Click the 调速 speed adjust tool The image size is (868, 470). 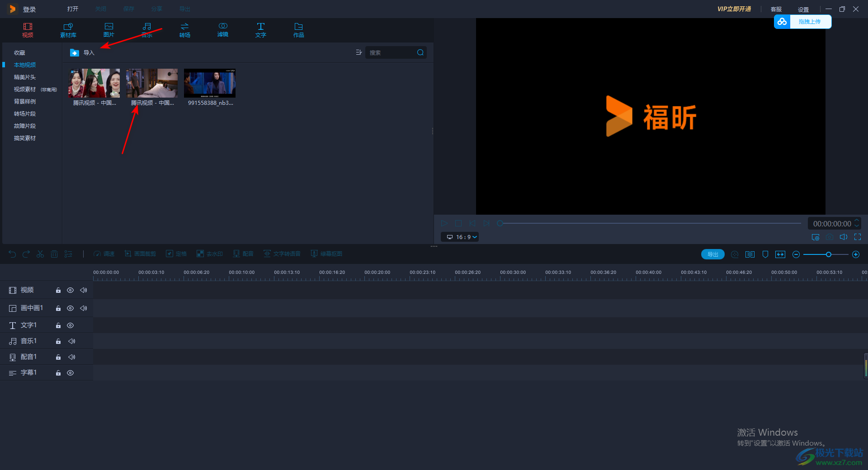click(104, 254)
